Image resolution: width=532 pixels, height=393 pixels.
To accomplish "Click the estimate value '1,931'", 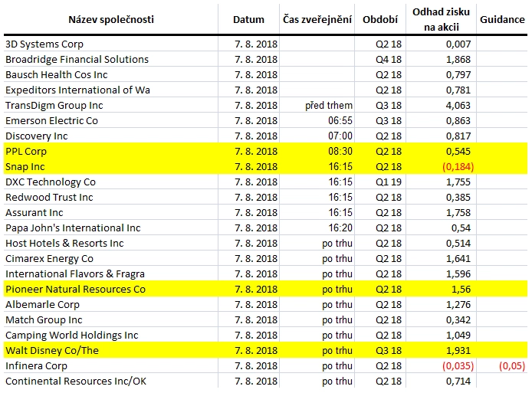I will 458,351.
